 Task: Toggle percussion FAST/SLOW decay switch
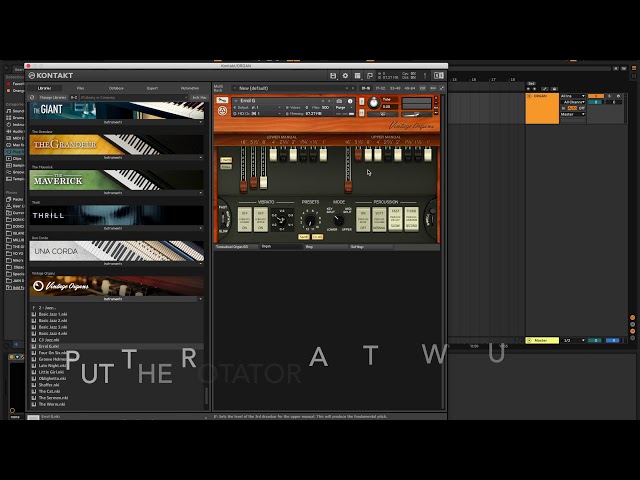click(395, 219)
